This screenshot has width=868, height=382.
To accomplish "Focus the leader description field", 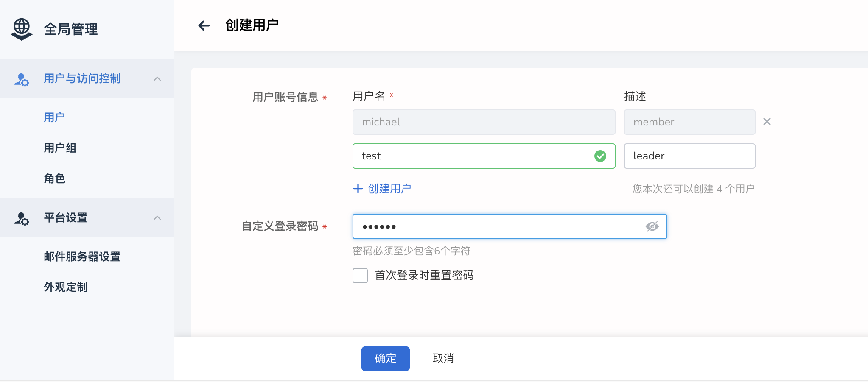I will pos(690,156).
